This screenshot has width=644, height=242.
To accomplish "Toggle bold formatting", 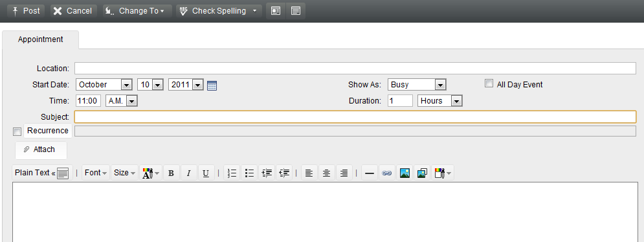I will pos(172,173).
